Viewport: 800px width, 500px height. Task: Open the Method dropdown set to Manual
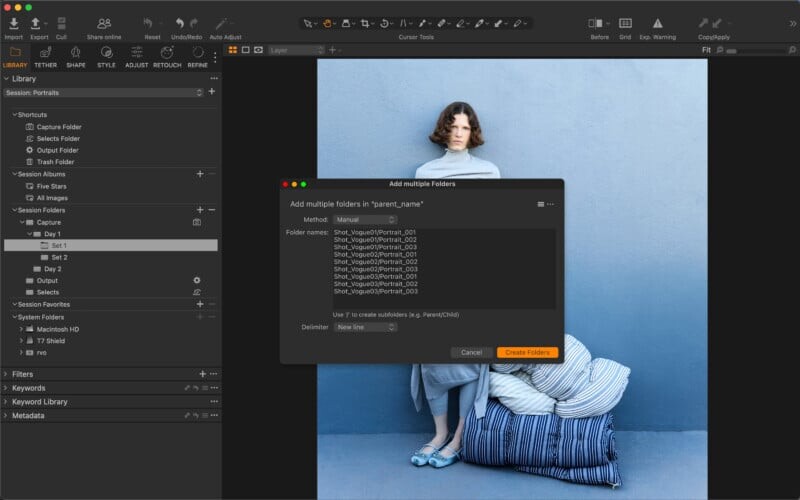[365, 219]
